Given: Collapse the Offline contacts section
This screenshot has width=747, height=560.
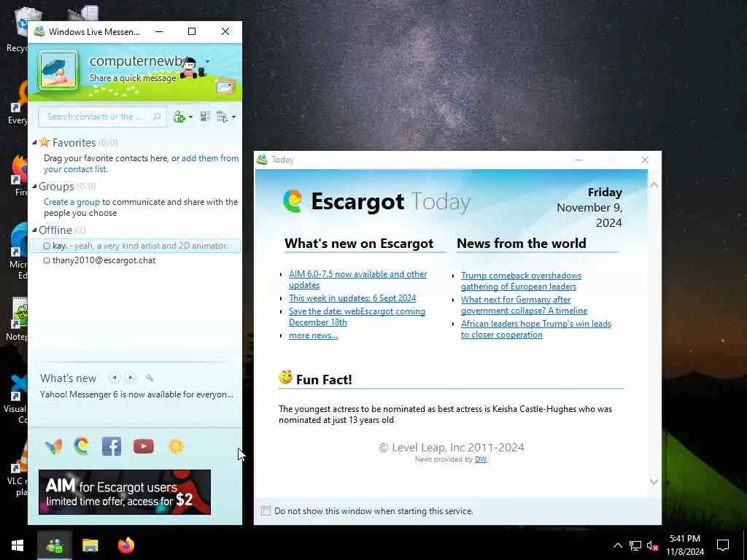Looking at the screenshot, I should (34, 230).
